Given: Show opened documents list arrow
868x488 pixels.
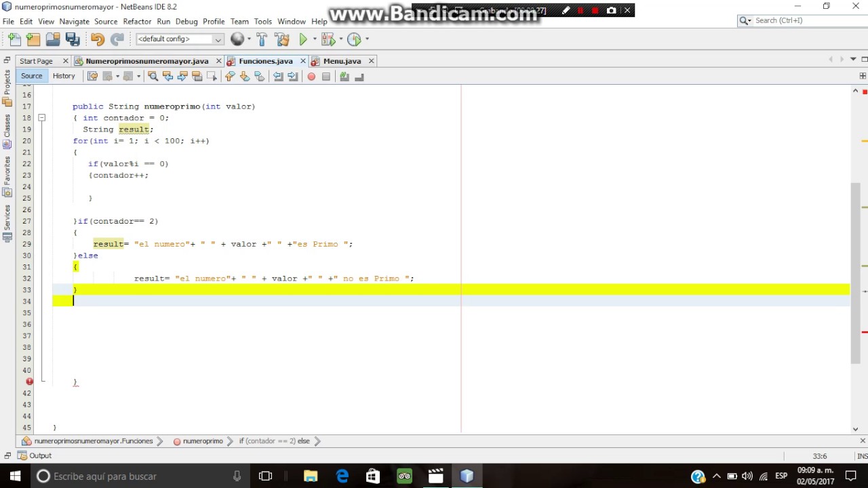Looking at the screenshot, I should (x=852, y=60).
